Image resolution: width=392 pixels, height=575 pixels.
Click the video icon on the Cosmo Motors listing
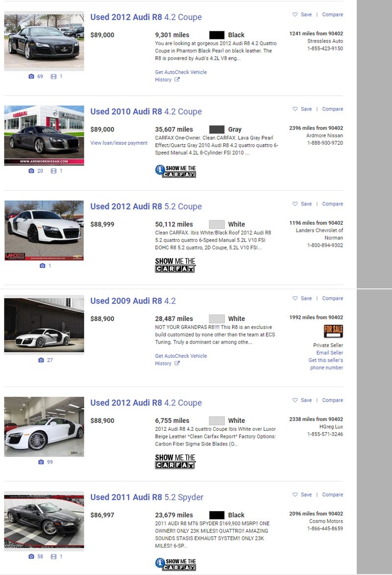tap(53, 556)
